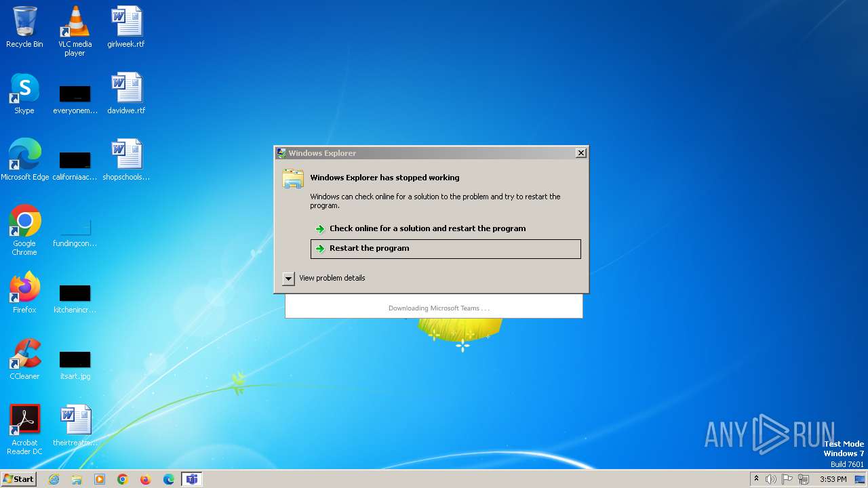The height and width of the screenshot is (488, 868).
Task: Launch Firefox desktop shortcut
Action: [24, 293]
